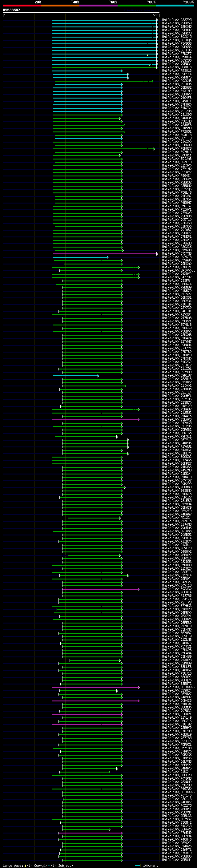The image size is (197, 868).
Task: Click label UniRef100_B7S0L9
Action: tap(177, 853)
